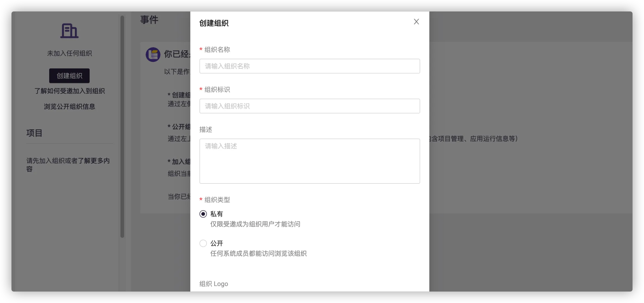The image size is (644, 303).
Task: Select the 私有 radio button
Action: [203, 214]
